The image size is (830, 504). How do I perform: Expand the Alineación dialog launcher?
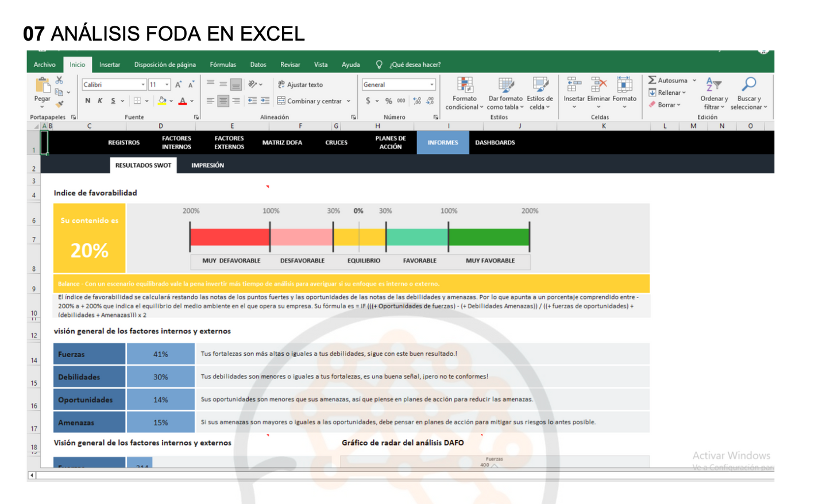(354, 117)
